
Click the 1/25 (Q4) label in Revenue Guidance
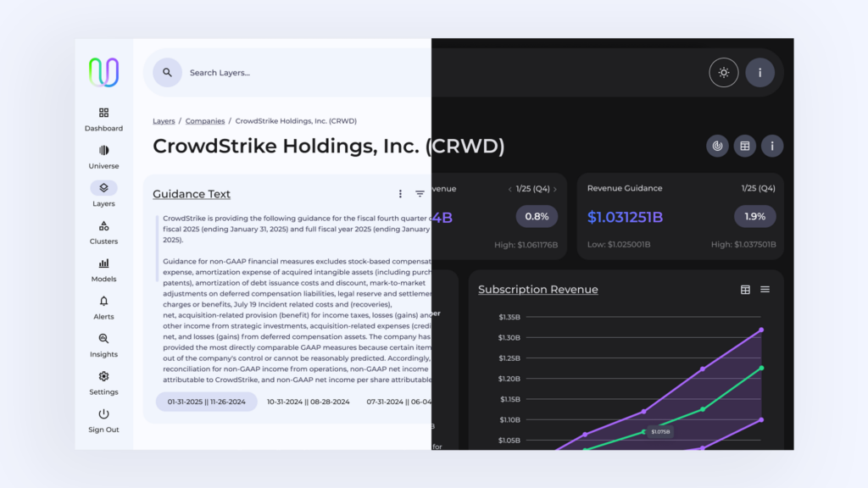(x=759, y=188)
